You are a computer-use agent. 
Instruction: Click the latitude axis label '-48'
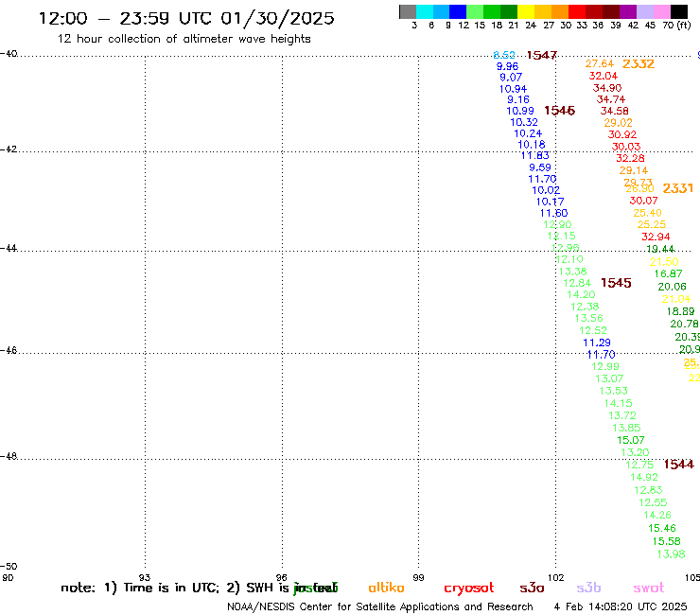click(x=9, y=456)
